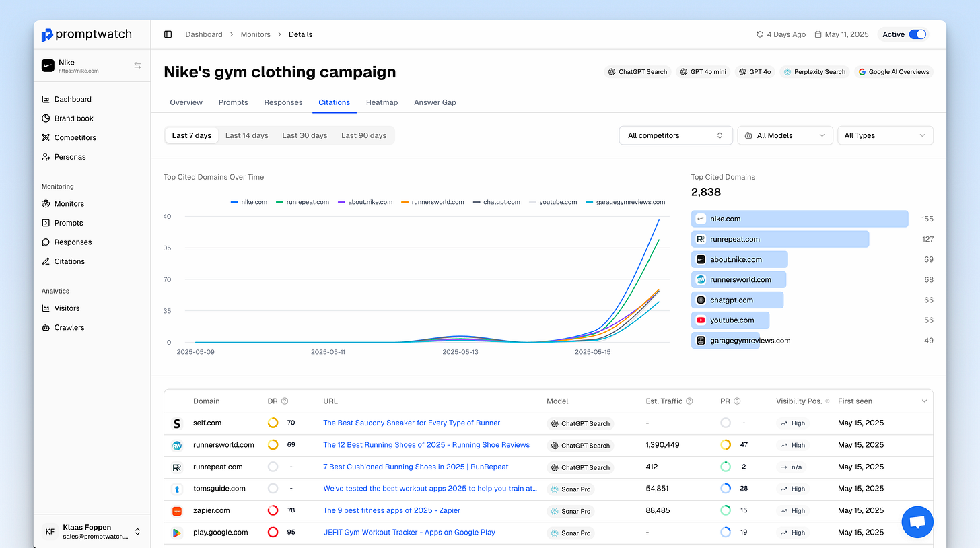This screenshot has width=980, height=548.
Task: Select the Last 30 days range
Action: [305, 135]
